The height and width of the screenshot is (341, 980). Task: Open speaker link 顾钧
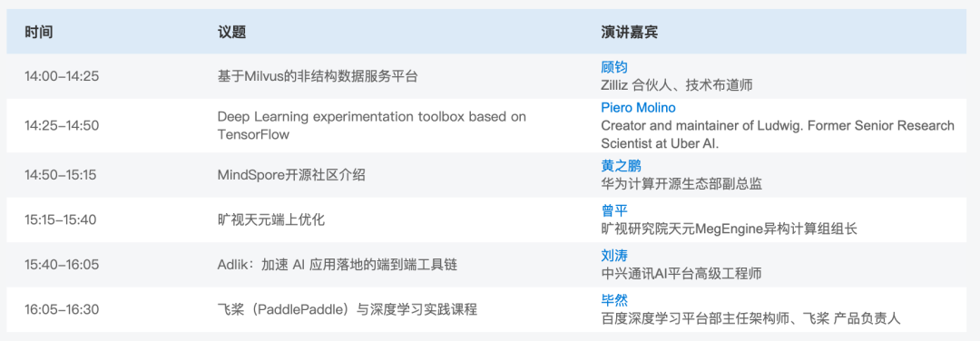click(x=613, y=67)
